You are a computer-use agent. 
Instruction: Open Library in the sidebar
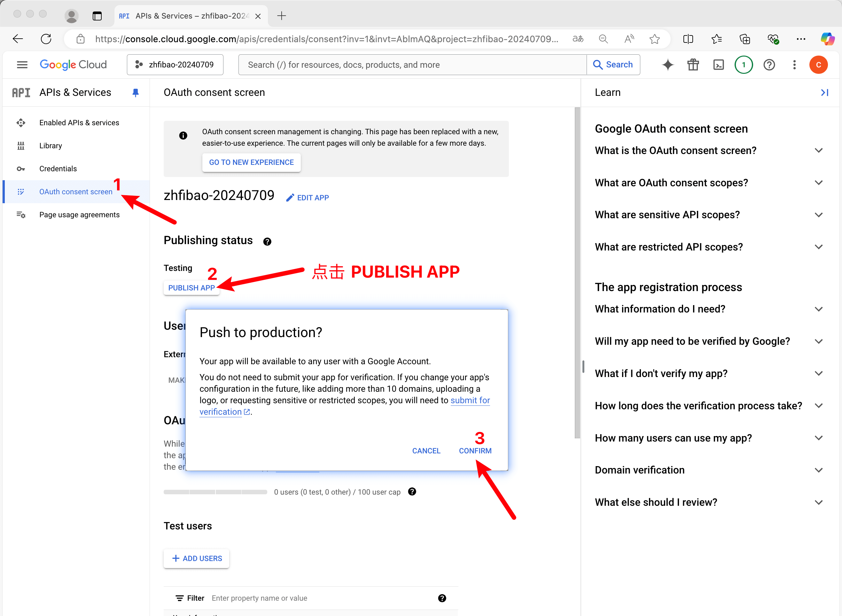[x=51, y=146]
